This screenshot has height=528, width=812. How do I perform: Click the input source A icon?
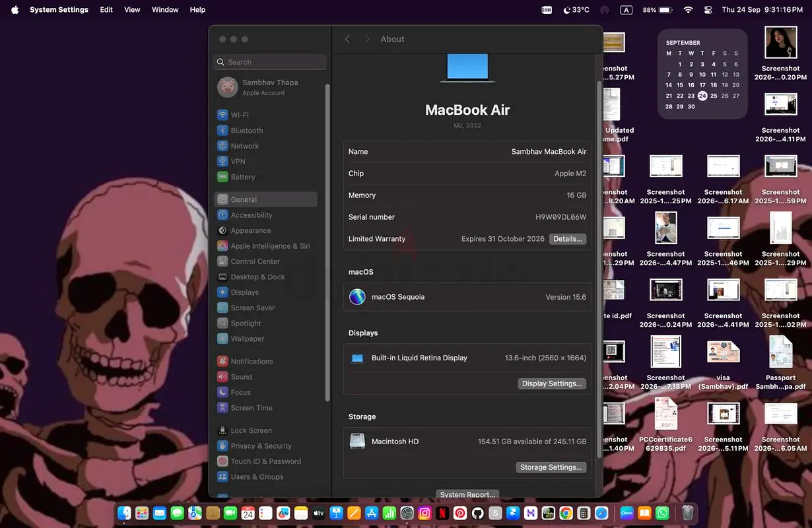pos(626,10)
